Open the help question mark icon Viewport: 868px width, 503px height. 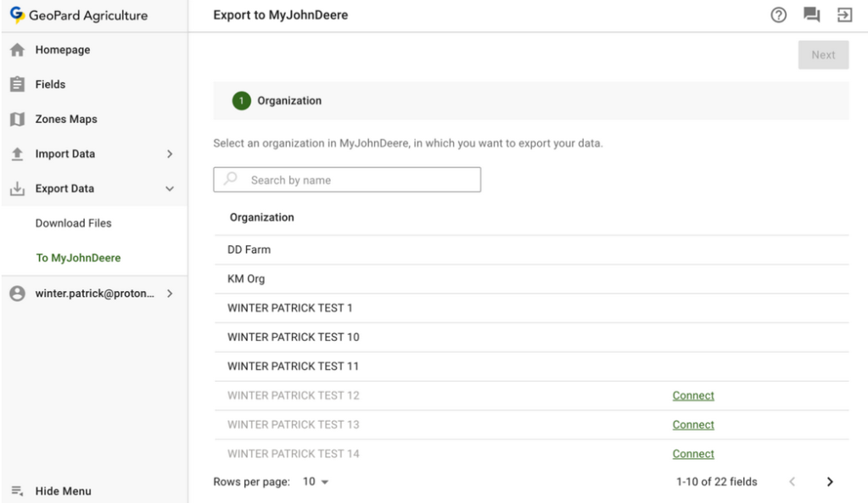point(779,15)
